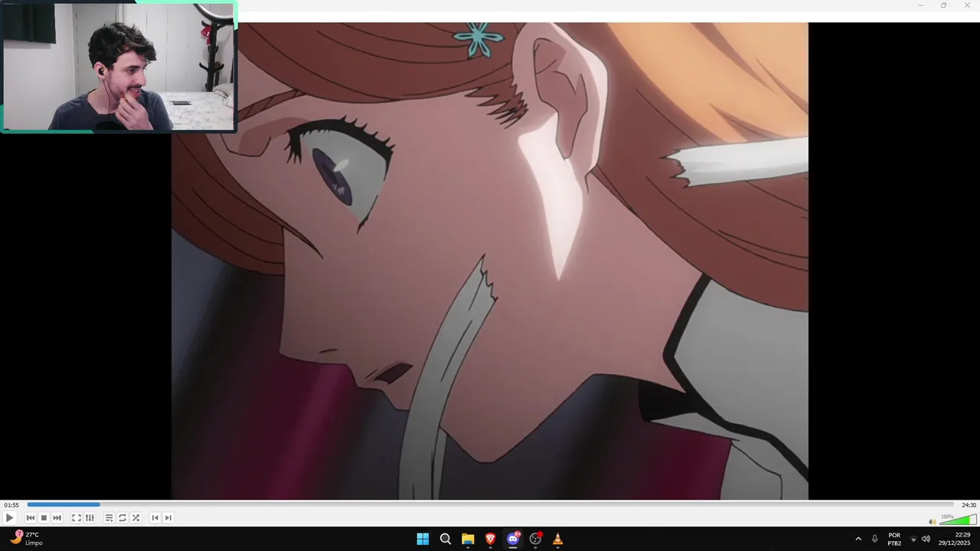Stop playback with the square stop button

pos(44,518)
